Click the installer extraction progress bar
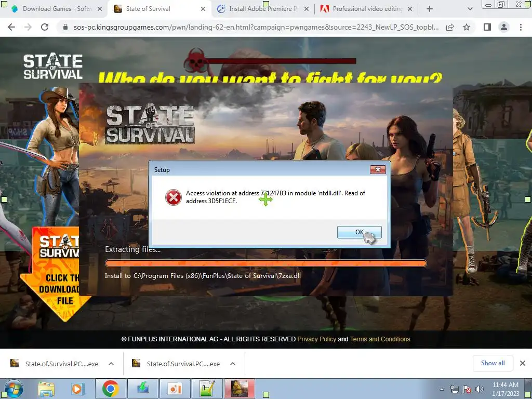Viewport: 532px width, 399px height. 265,263
